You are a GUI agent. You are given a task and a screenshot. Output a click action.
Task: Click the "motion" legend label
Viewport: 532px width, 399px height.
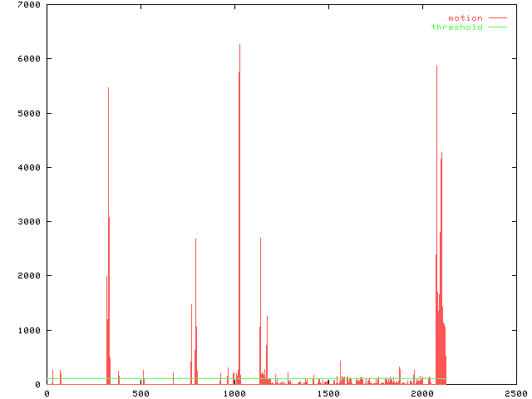tap(465, 17)
